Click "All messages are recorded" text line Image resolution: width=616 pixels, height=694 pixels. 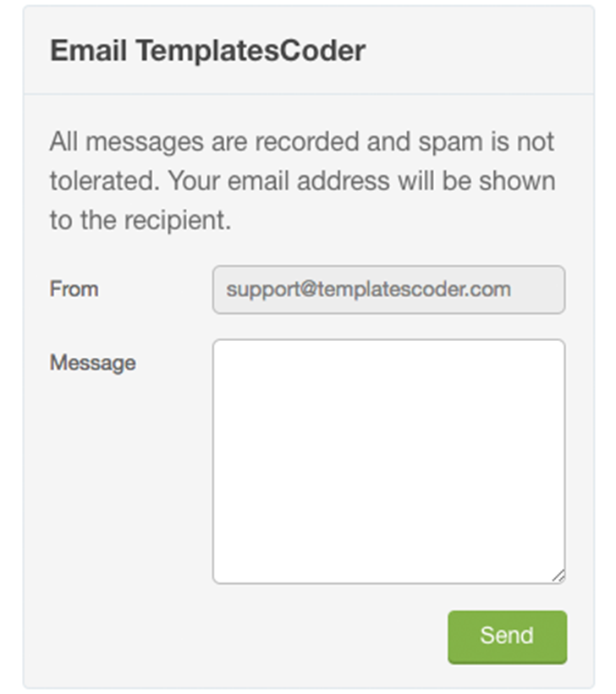pyautogui.click(x=302, y=141)
